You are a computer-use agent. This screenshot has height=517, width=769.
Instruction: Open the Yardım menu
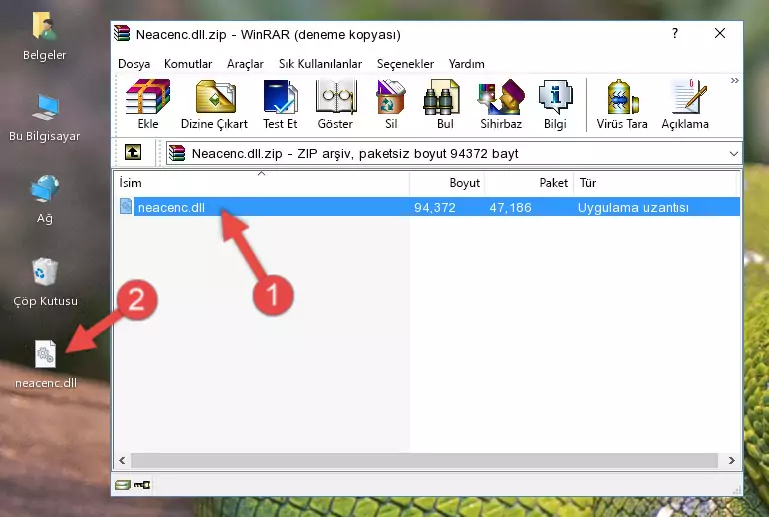(466, 64)
